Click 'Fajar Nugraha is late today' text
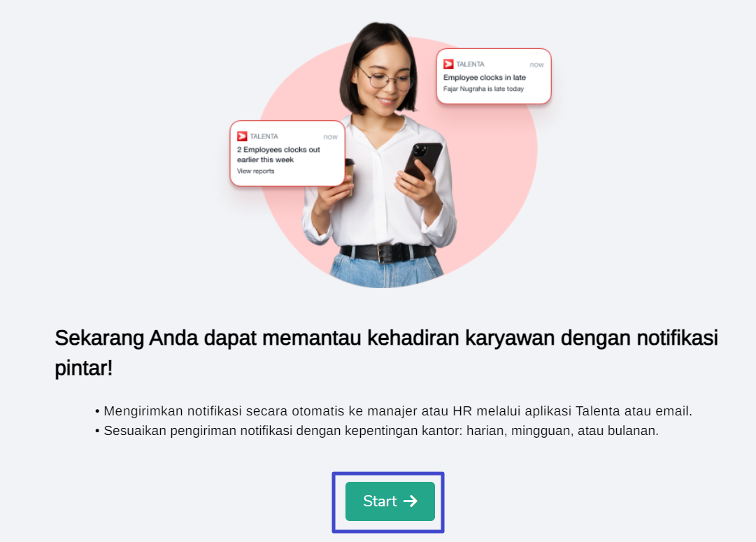Viewport: 756px width, 542px height. 483,89
